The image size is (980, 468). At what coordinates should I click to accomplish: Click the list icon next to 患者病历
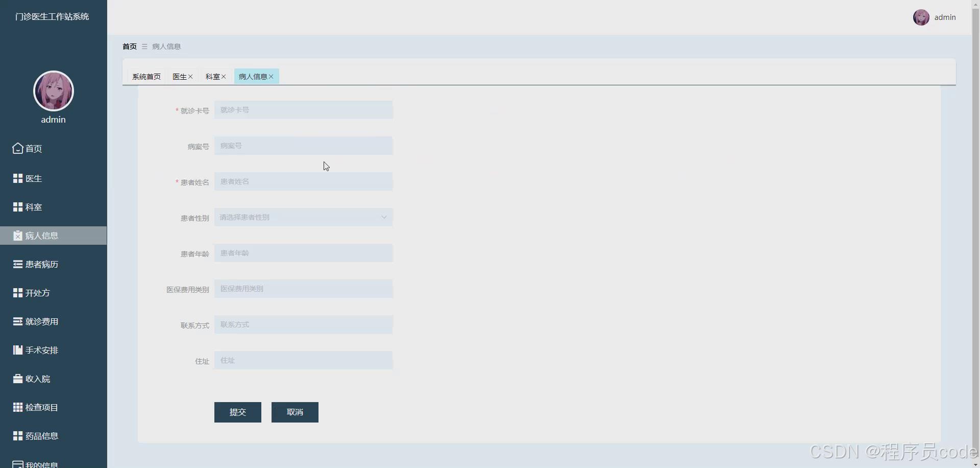pos(18,264)
